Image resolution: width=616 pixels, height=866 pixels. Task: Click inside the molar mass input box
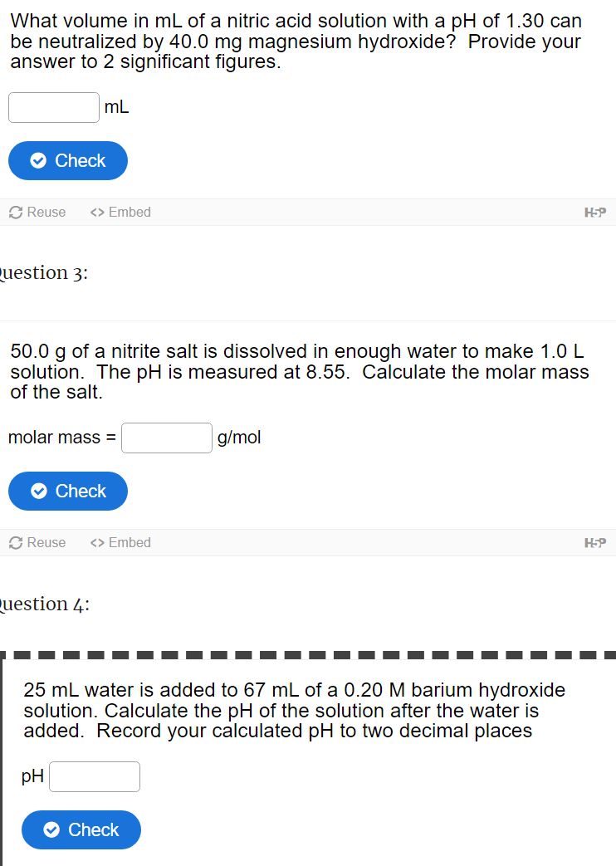click(x=166, y=438)
